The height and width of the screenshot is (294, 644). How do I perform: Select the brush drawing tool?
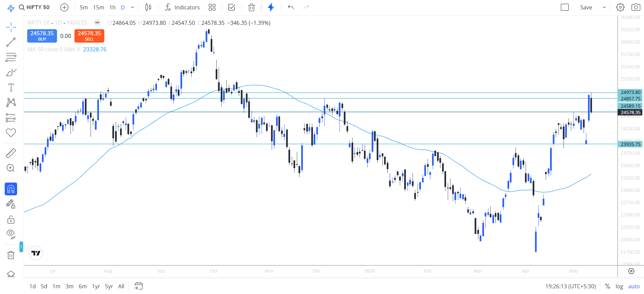coord(11,72)
